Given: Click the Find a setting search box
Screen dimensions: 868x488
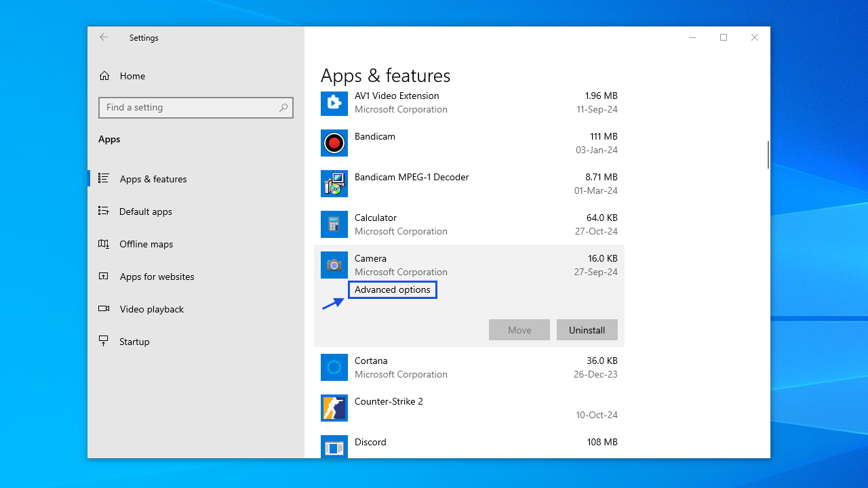Looking at the screenshot, I should pyautogui.click(x=190, y=108).
